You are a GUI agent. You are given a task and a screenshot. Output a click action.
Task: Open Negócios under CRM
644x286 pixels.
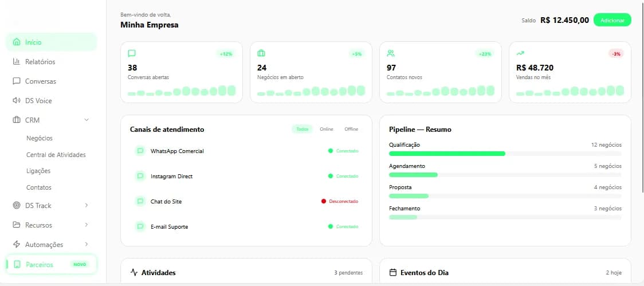tap(40, 139)
